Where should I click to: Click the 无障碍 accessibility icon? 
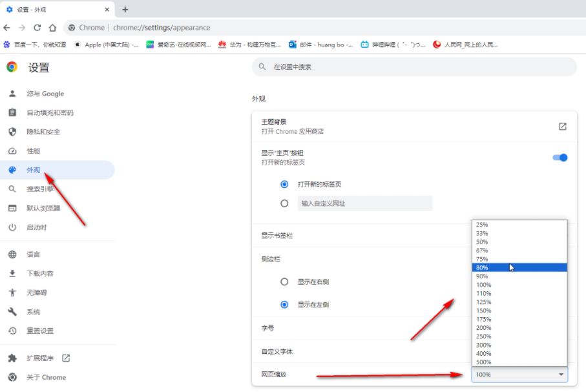click(x=12, y=293)
